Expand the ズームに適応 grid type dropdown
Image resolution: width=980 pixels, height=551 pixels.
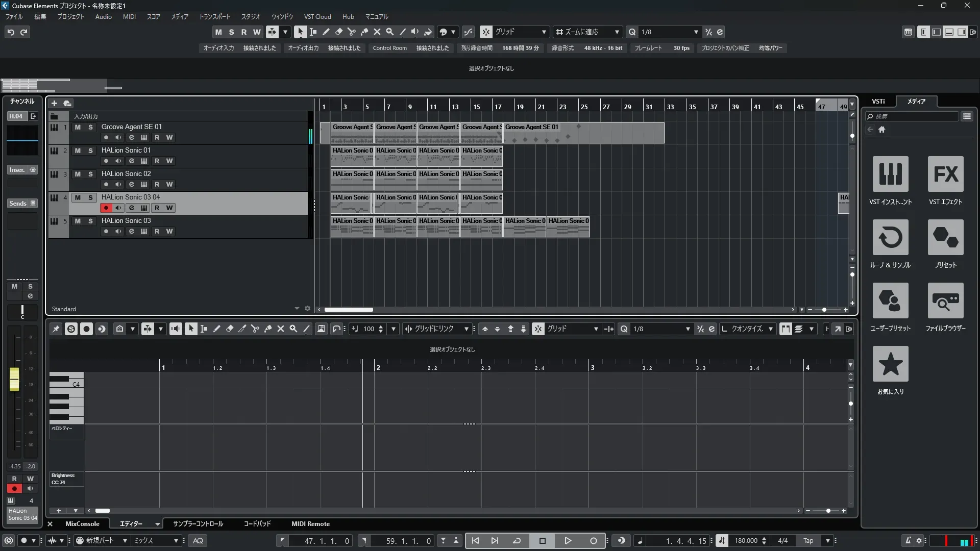[617, 32]
